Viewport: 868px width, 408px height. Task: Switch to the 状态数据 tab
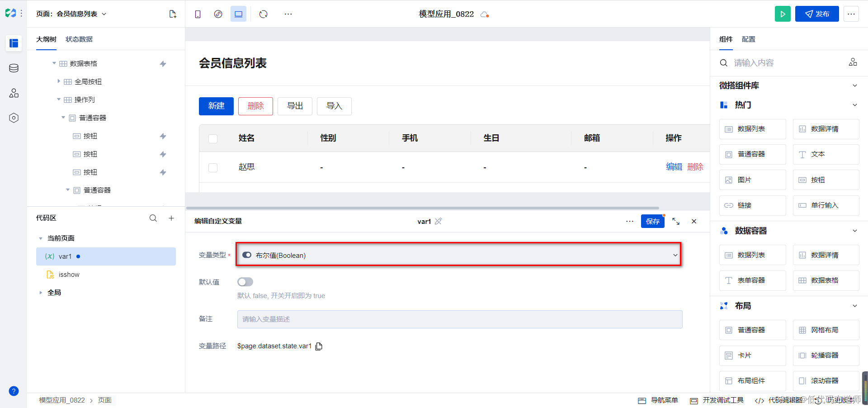point(79,39)
